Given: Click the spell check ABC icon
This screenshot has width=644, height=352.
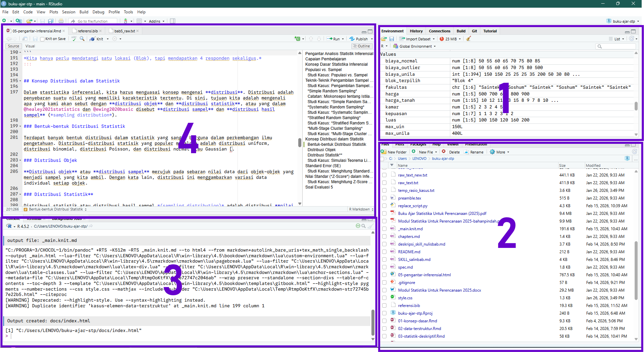Looking at the screenshot, I should click(74, 39).
